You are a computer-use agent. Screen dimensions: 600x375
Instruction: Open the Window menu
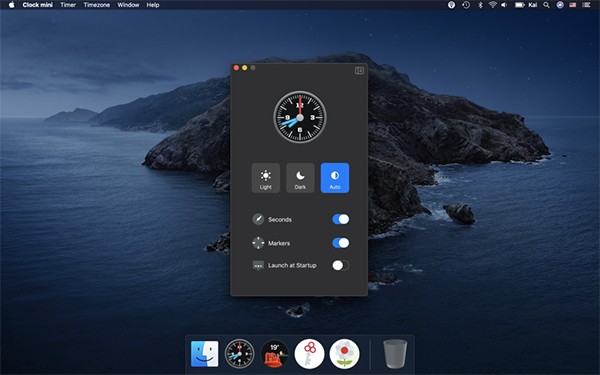coord(128,5)
